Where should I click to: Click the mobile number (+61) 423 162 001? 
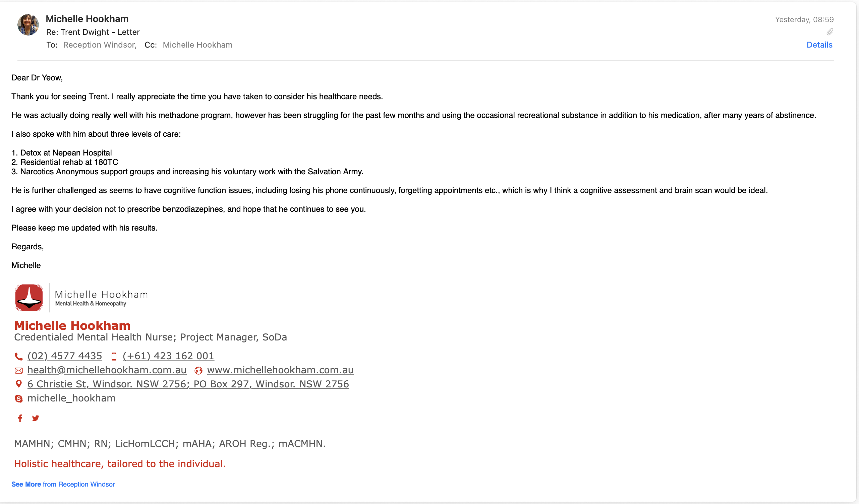click(168, 356)
